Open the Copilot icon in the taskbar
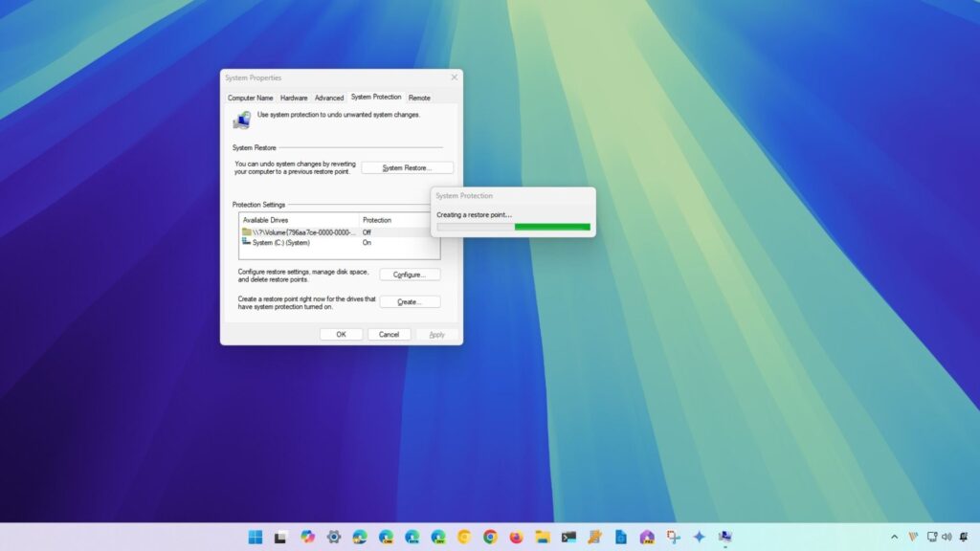This screenshot has height=551, width=980. [307, 537]
